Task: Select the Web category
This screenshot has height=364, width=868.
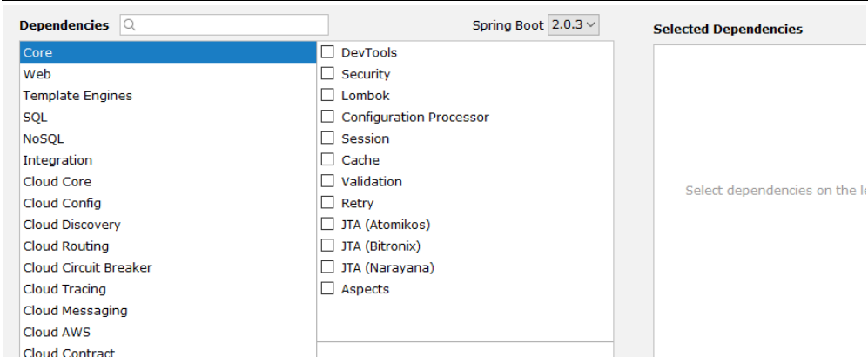Action: pyautogui.click(x=168, y=74)
